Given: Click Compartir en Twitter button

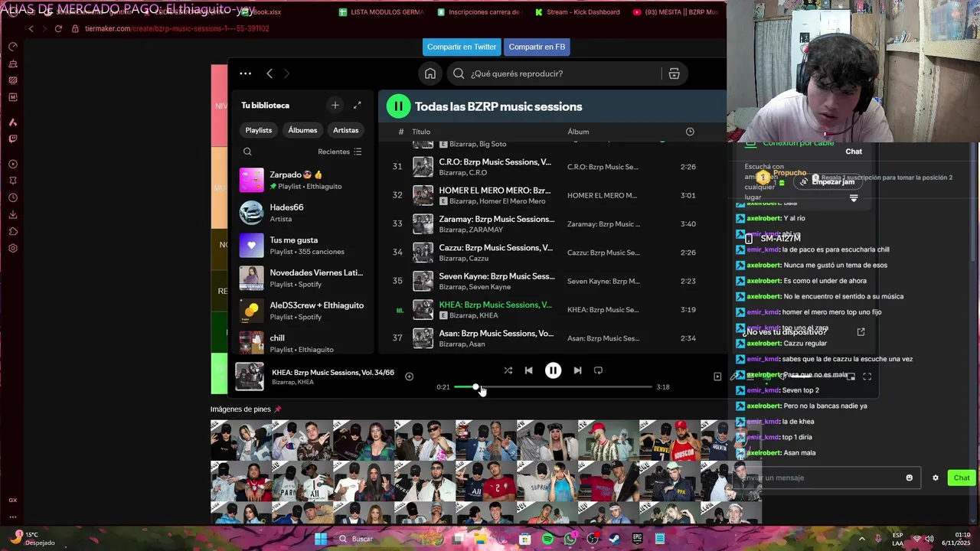Looking at the screenshot, I should click(x=462, y=47).
